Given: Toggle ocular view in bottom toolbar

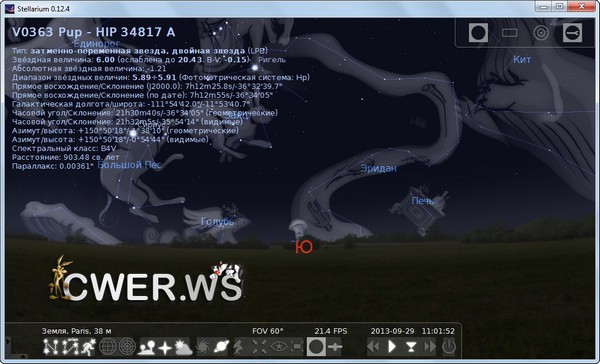Looking at the screenshot, I should click(316, 347).
